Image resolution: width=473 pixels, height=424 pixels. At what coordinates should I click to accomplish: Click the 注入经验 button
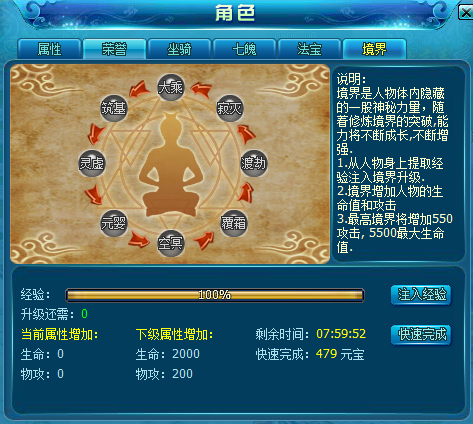click(x=421, y=295)
